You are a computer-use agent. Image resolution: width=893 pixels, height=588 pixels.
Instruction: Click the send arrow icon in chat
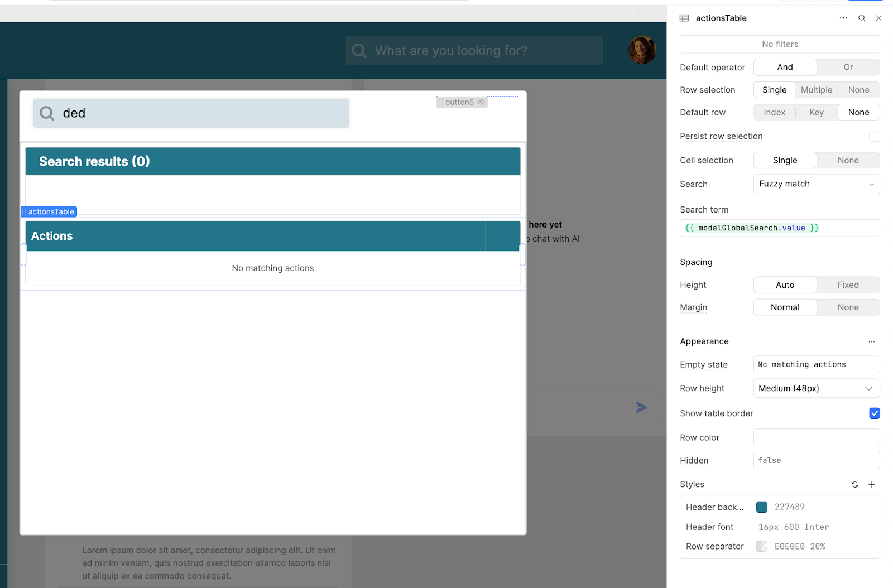coord(642,408)
